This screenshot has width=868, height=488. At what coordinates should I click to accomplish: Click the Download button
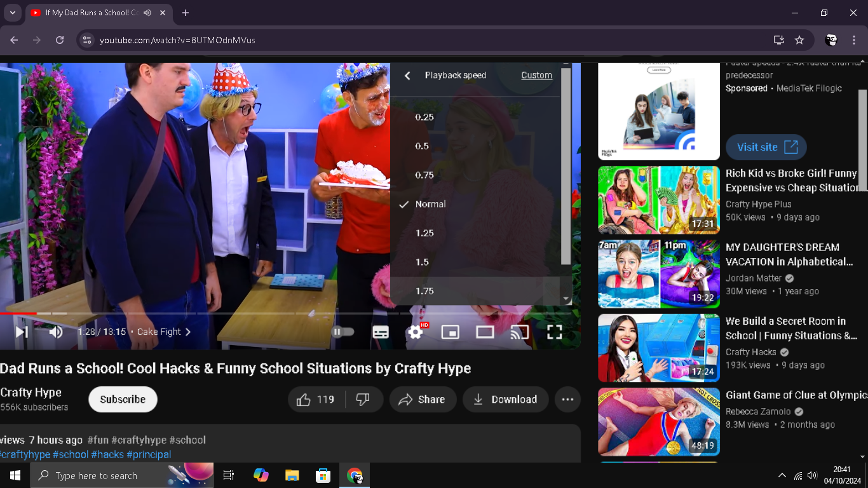click(505, 399)
